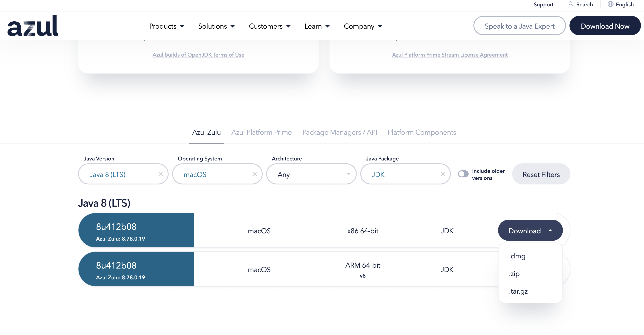Open Azul Platform Prime Stream License Agreement
Viewport: 644px width, 335px height.
tap(449, 55)
